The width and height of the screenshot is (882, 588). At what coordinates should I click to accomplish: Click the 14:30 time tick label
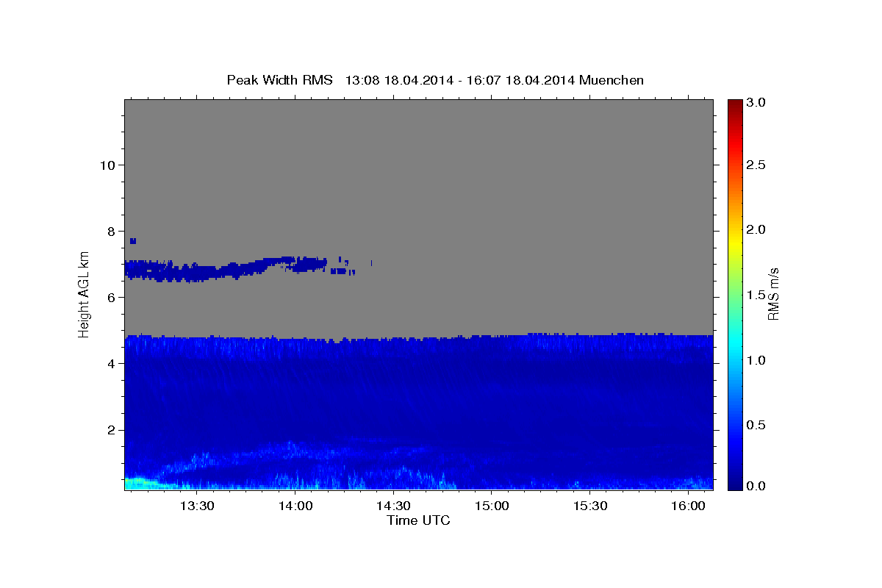click(x=393, y=506)
